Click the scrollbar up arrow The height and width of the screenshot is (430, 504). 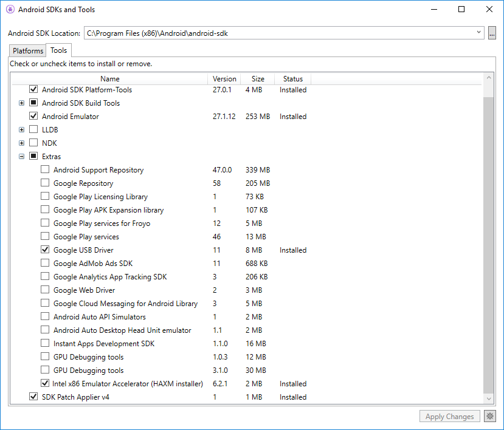point(489,77)
